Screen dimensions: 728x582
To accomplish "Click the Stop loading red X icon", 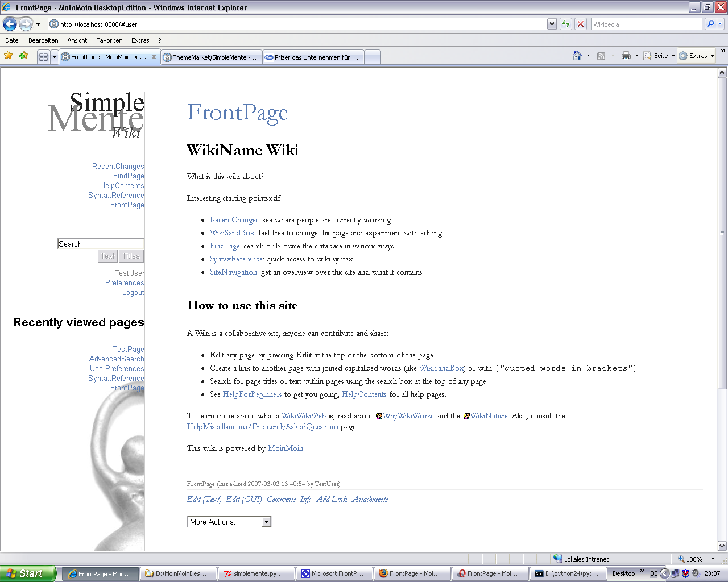I will [x=580, y=24].
